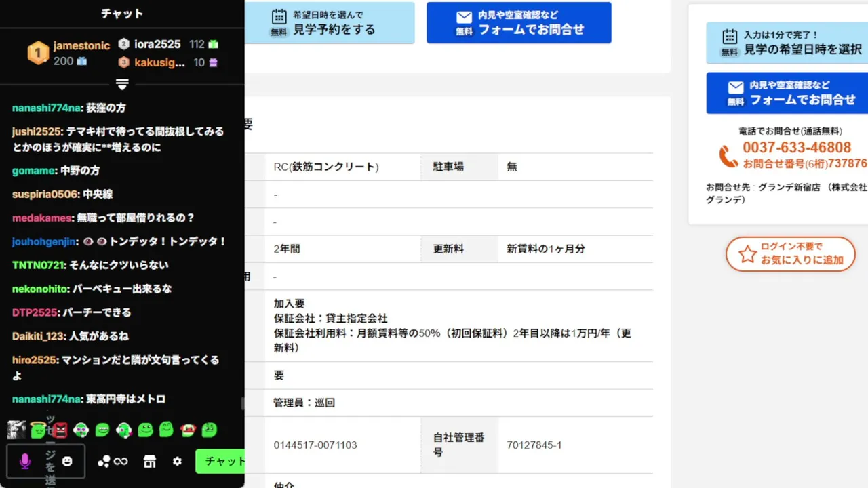
Task: Click top フォームでお問合せ button
Action: pos(519,23)
